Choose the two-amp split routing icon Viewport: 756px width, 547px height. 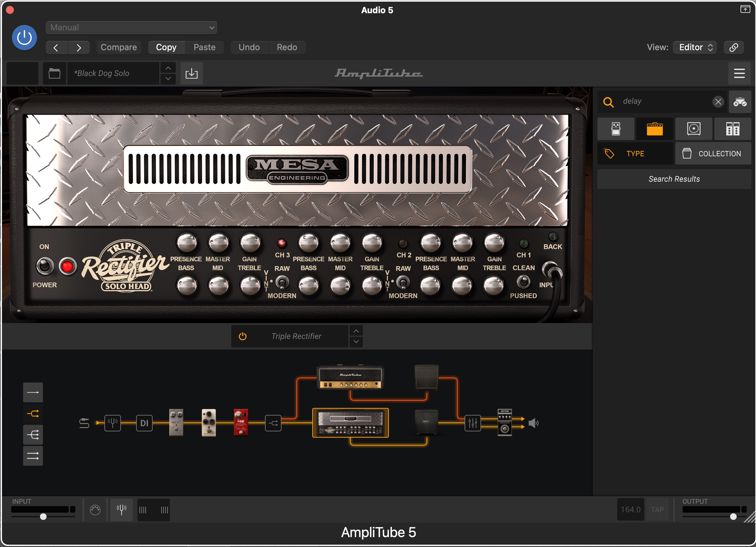(33, 414)
